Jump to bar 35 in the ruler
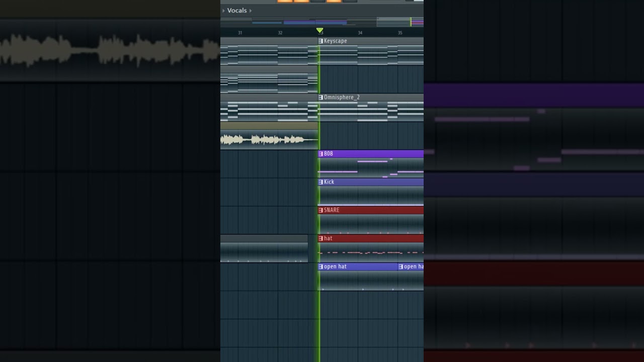The width and height of the screenshot is (644, 362). coord(400,33)
